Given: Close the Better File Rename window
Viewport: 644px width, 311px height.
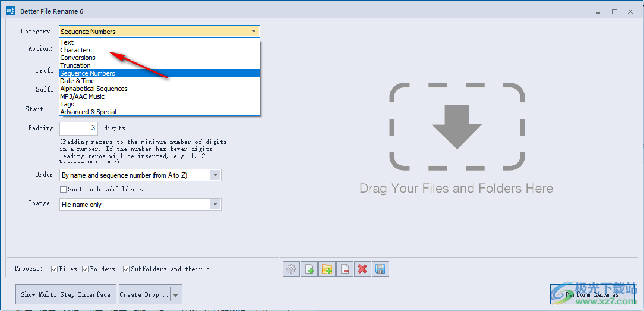Looking at the screenshot, I should pos(630,11).
